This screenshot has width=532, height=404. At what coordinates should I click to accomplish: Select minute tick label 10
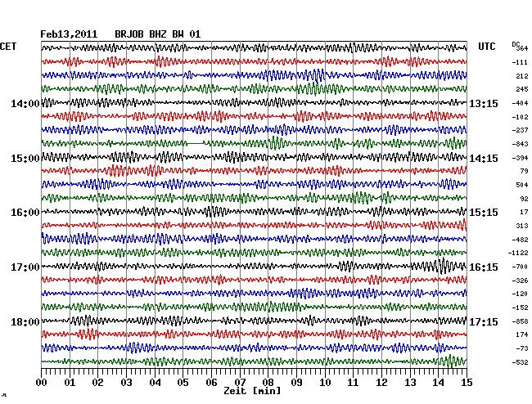[x=325, y=382]
